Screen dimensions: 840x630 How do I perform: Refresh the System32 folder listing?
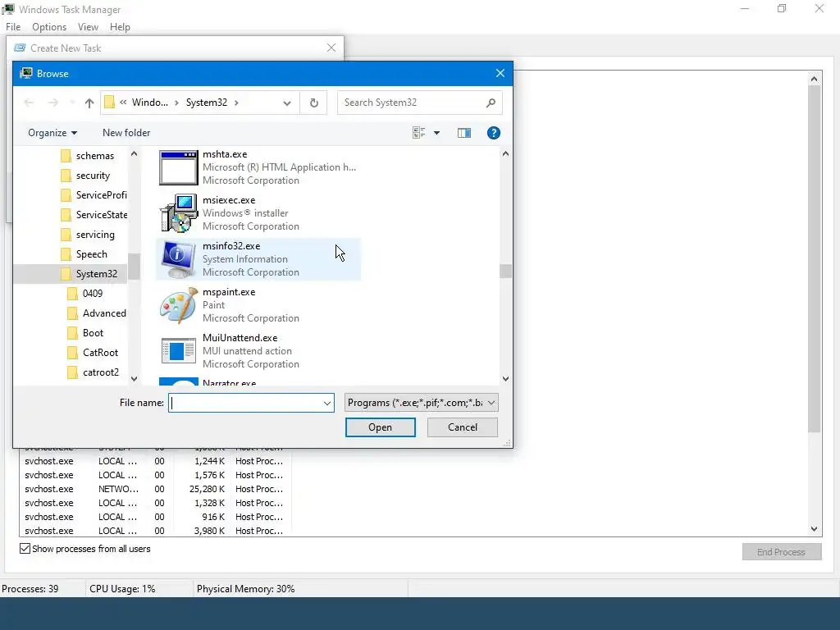point(314,103)
